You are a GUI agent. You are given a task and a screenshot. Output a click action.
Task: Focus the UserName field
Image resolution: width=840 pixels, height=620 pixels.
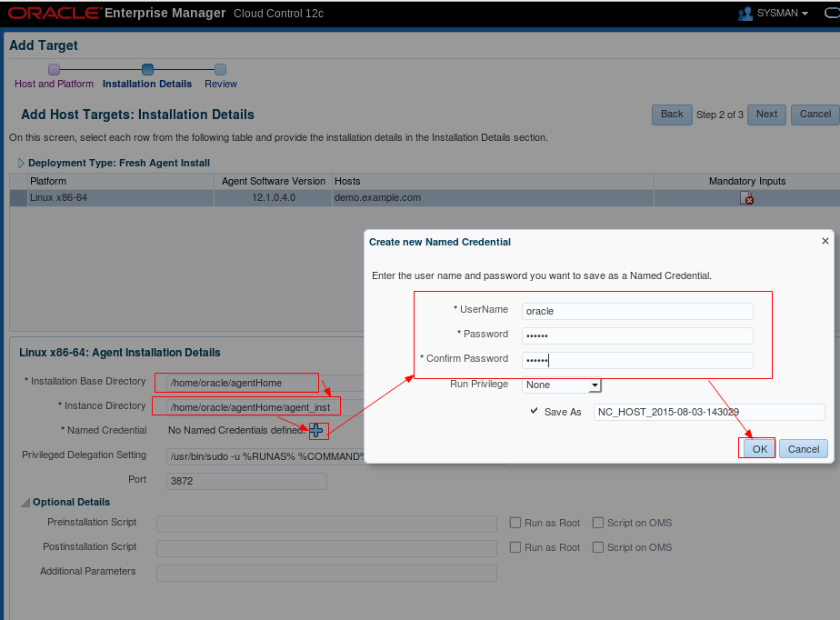(x=637, y=311)
